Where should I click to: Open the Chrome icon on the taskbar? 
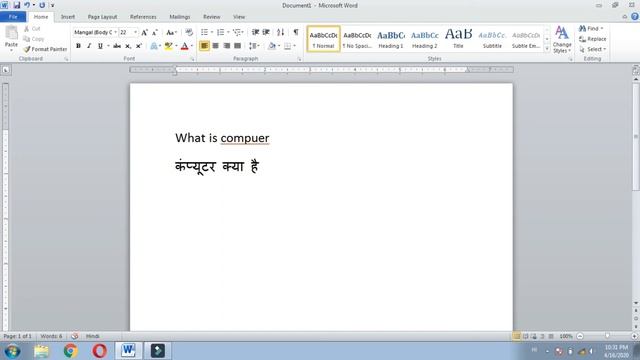(x=70, y=351)
